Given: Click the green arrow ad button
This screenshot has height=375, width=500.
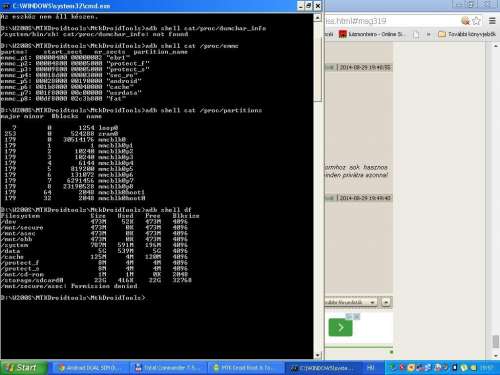Looking at the screenshot, I should [340, 327].
